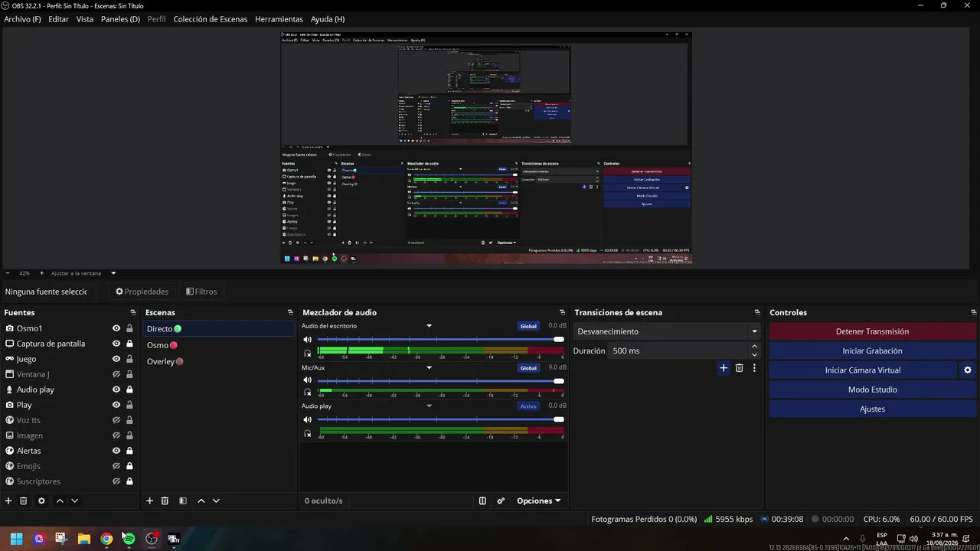Screen dimensions: 980x551
Task: Adjust the Mic/Aux volume slider
Action: coord(441,380)
